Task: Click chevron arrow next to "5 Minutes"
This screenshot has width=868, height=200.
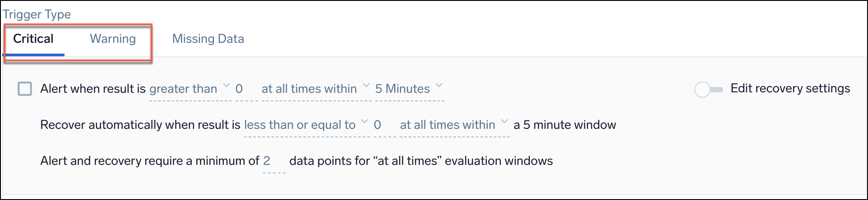Action: point(439,86)
